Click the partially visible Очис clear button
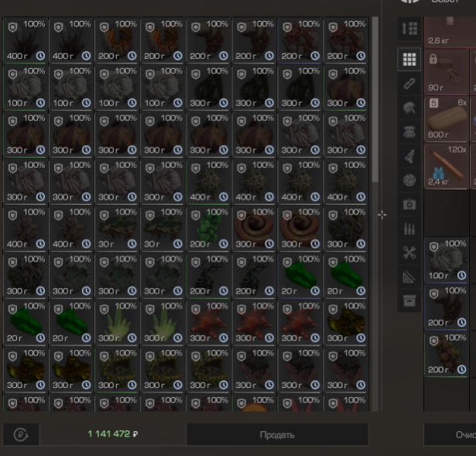Image resolution: width=476 pixels, height=456 pixels. point(450,435)
